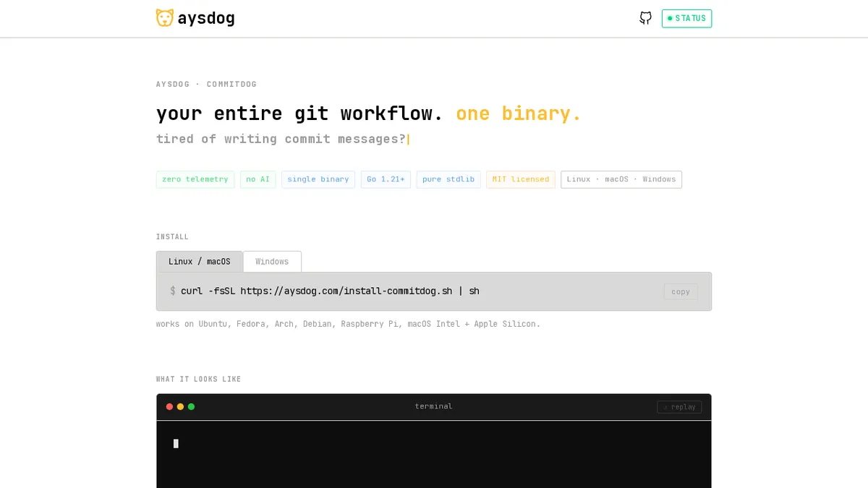Click the curl install command text
The height and width of the screenshot is (488, 868).
[x=330, y=291]
